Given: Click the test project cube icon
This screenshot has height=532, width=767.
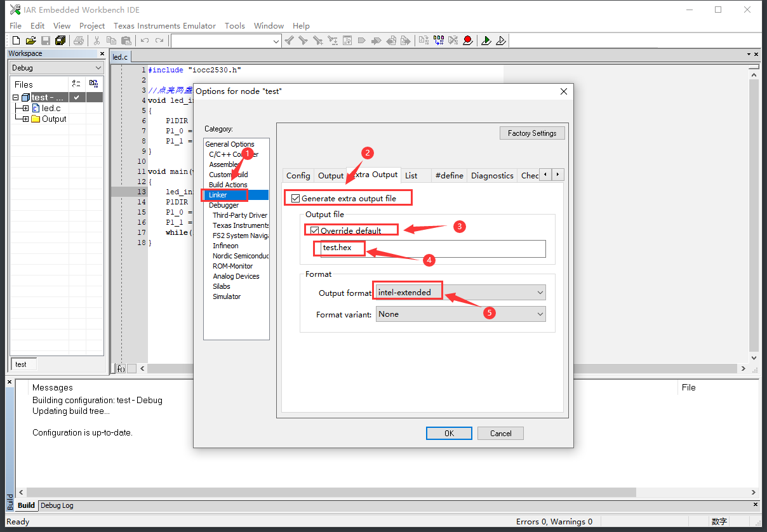Looking at the screenshot, I should tap(25, 97).
